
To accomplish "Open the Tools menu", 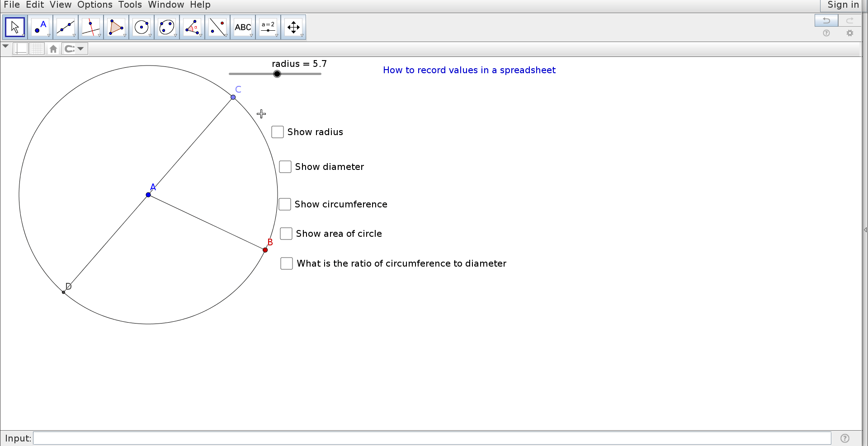I will (130, 5).
